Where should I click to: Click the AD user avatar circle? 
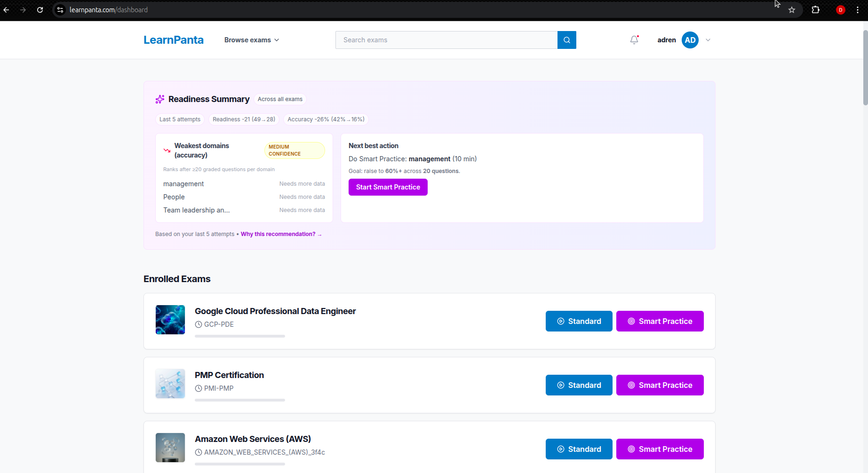coord(690,40)
